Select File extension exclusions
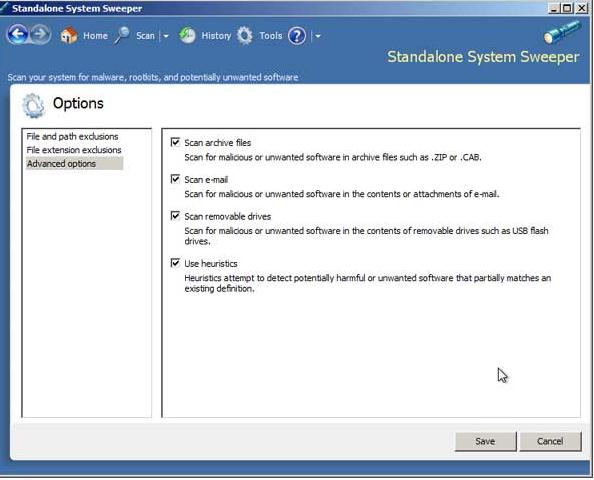This screenshot has width=594, height=480. [x=74, y=150]
